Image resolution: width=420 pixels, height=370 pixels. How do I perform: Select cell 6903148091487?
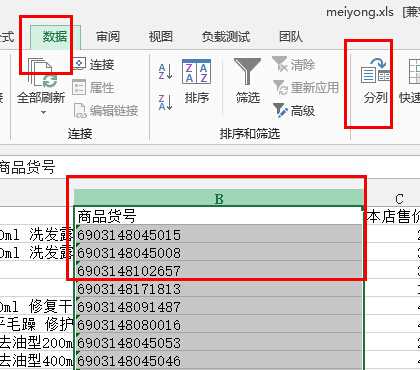(219, 306)
